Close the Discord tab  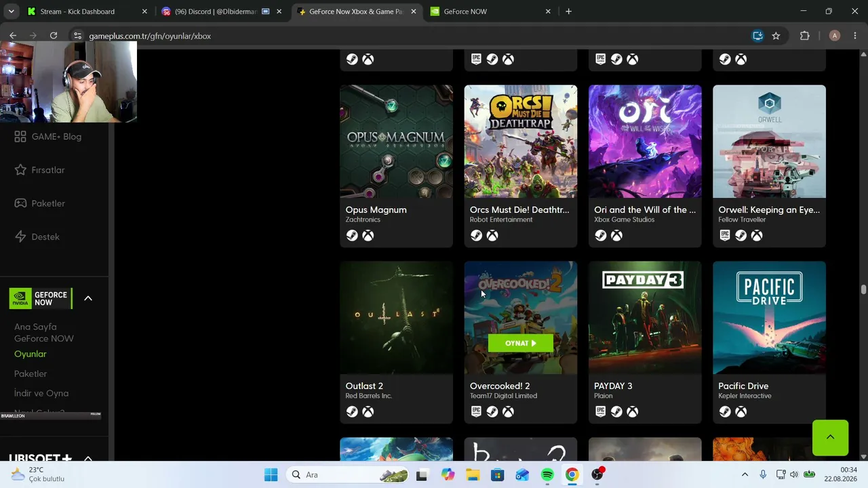[279, 12]
